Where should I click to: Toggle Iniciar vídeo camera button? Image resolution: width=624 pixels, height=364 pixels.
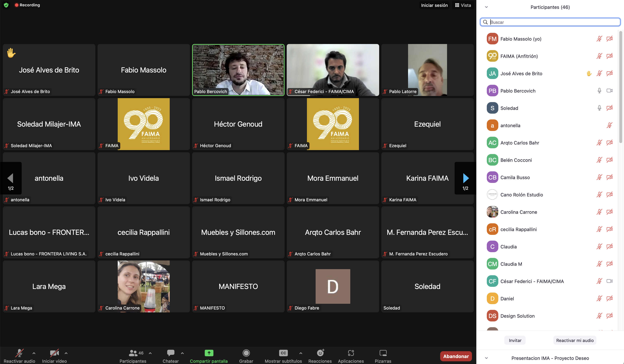(54, 353)
